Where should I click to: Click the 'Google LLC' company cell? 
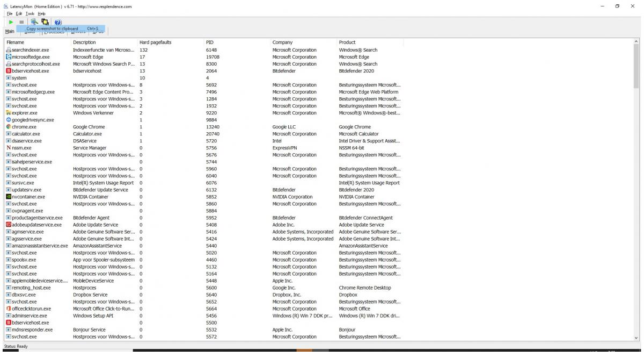[284, 127]
